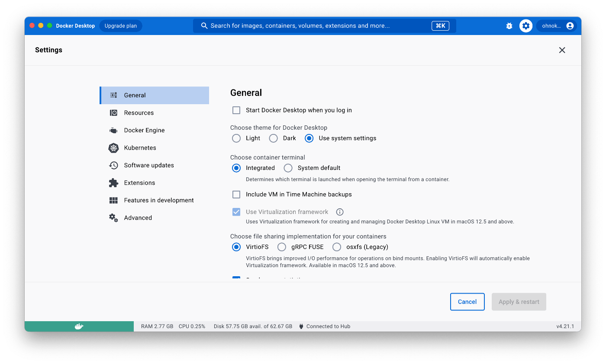Click the Extensions puzzle piece icon
Image resolution: width=606 pixels, height=364 pixels.
pos(113,183)
